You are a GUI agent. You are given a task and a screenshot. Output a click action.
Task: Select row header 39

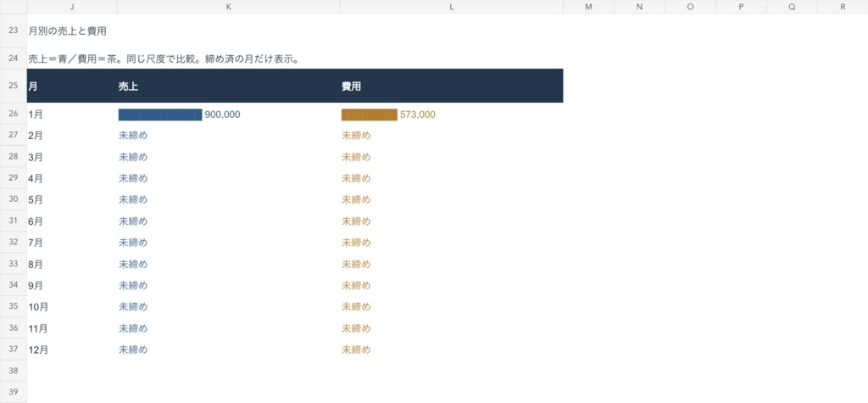[x=14, y=392]
